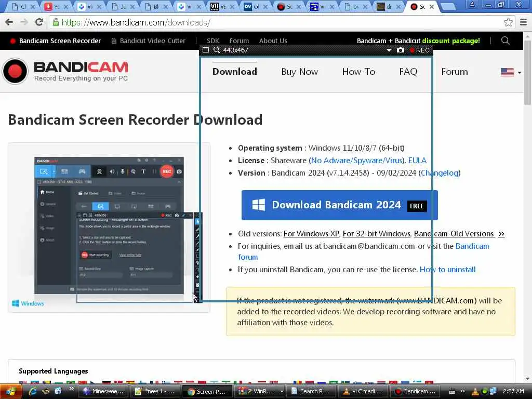Reload the page with the refresh icon
This screenshot has height=399, width=532.
(x=39, y=22)
